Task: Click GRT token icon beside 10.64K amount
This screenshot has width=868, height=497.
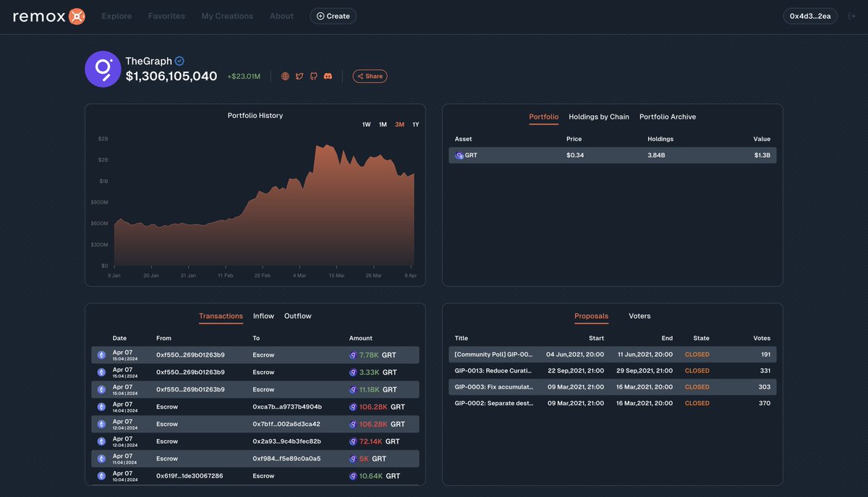Action: tap(353, 476)
